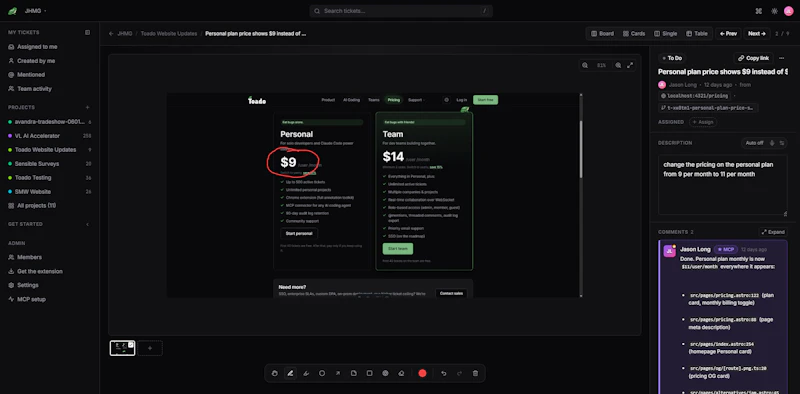
Task: Zoom in on the screenshot
Action: click(x=618, y=65)
